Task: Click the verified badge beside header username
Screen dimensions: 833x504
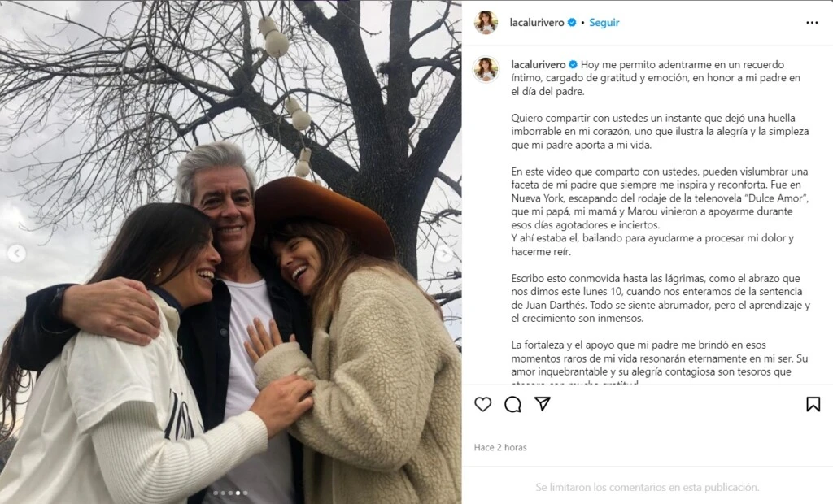Action: click(572, 22)
